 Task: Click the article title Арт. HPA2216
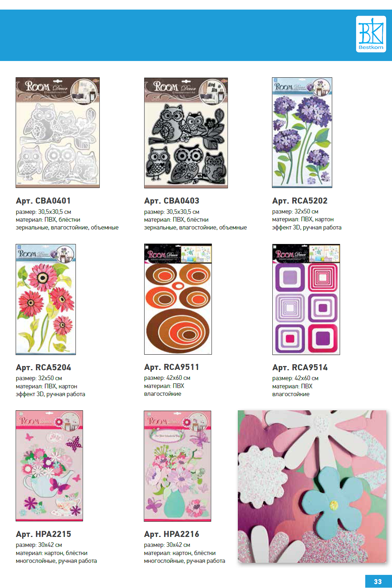[172, 534]
